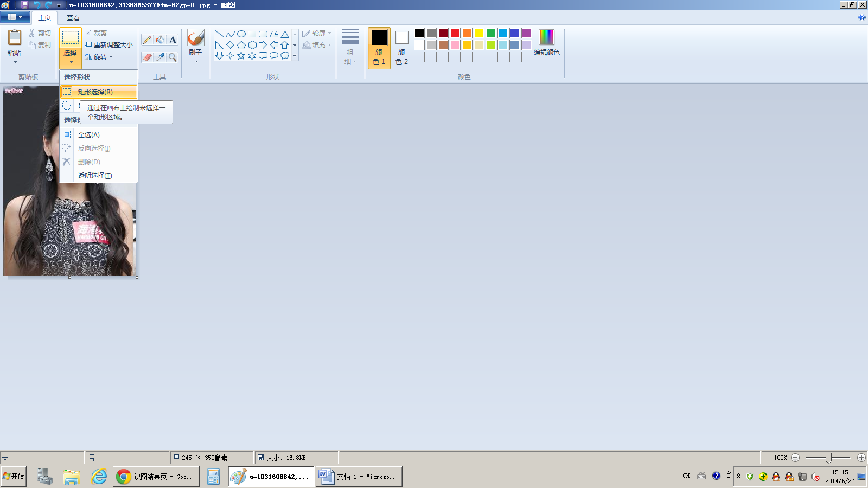This screenshot has height=488, width=868.
Task: Switch to the View (查看) tab
Action: (73, 17)
